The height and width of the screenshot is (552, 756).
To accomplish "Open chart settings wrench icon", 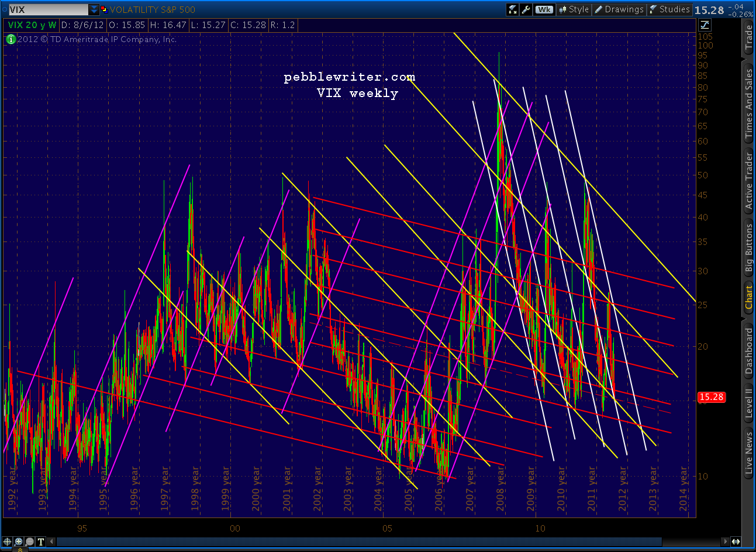I will pos(526,9).
